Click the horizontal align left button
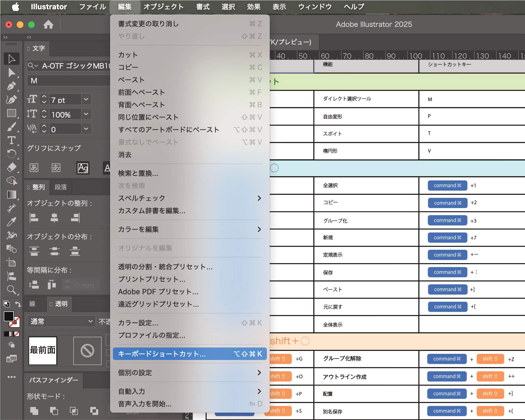Image resolution: width=525 pixels, height=420 pixels. [x=34, y=218]
